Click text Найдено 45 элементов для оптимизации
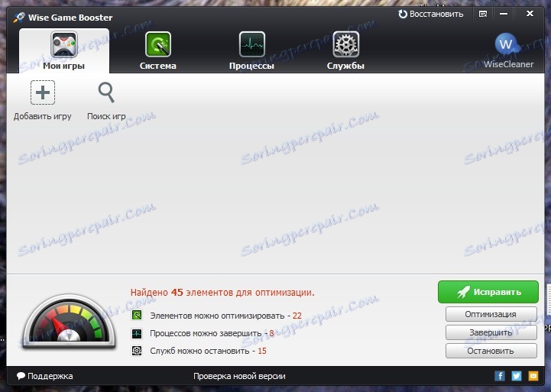This screenshot has height=392, width=551. [222, 292]
